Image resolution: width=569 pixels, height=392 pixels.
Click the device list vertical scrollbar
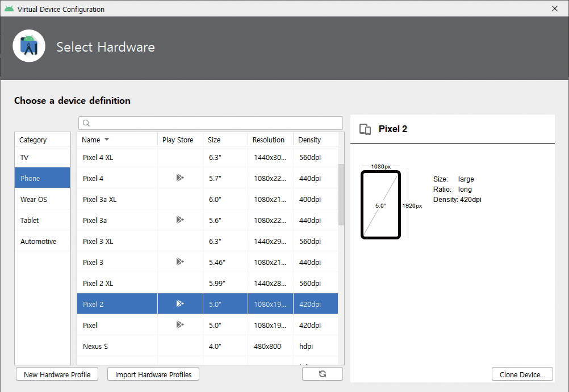pos(341,194)
